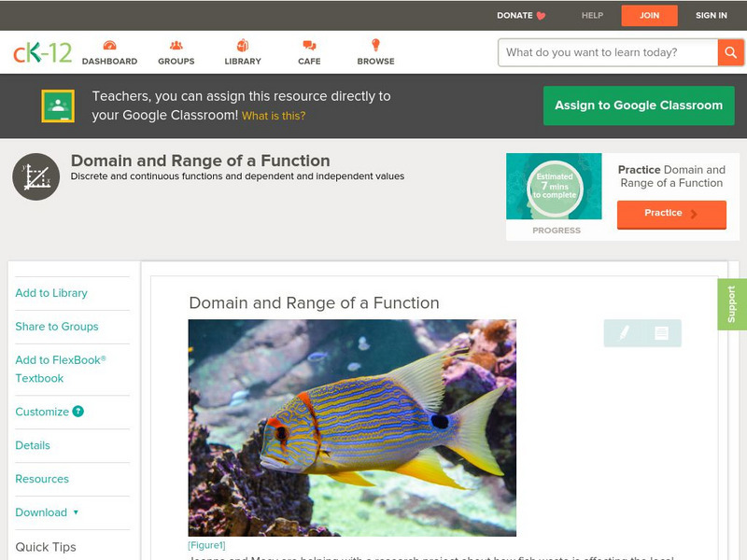Click the DONATE link
This screenshot has width=747, height=560.
[514, 16]
